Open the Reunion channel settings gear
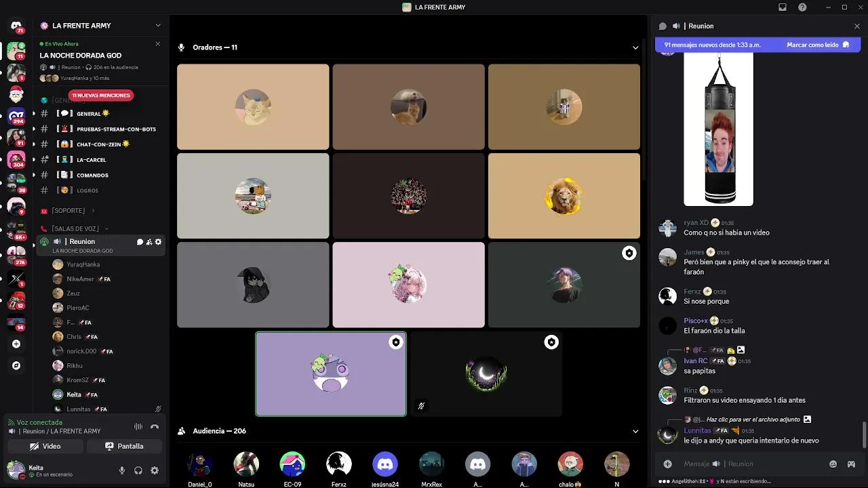Image resolution: width=868 pixels, height=488 pixels. click(159, 242)
